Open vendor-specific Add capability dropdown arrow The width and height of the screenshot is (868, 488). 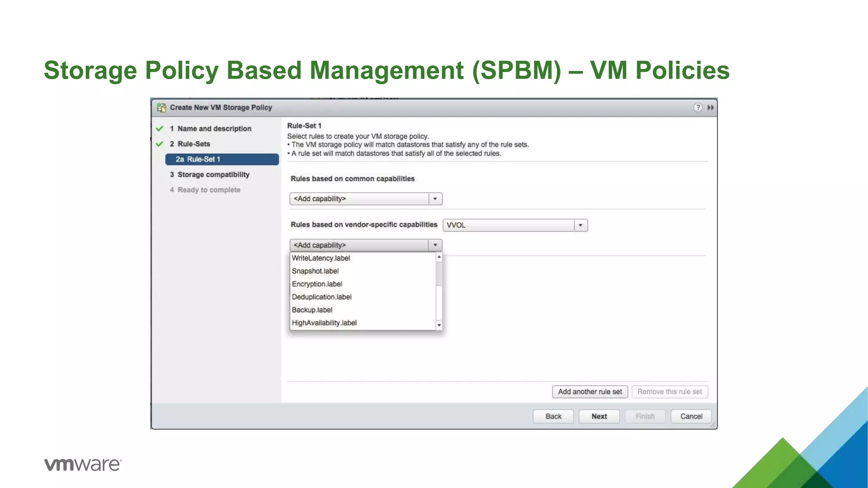tap(435, 245)
